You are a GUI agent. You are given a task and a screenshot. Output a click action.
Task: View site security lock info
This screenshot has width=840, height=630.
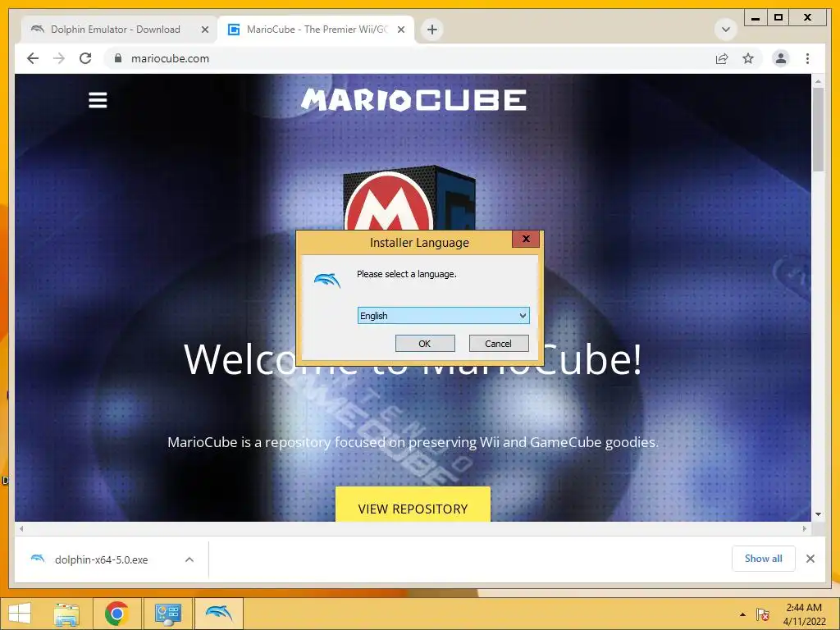click(118, 58)
